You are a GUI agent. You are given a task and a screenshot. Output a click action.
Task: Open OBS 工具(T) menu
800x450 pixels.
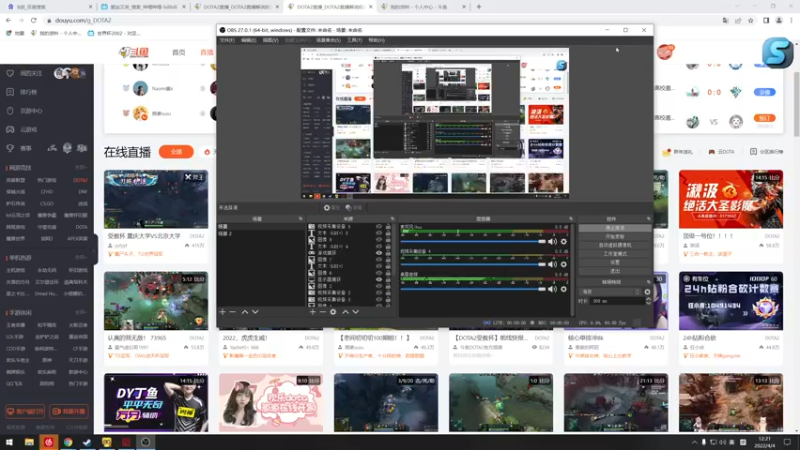click(355, 40)
